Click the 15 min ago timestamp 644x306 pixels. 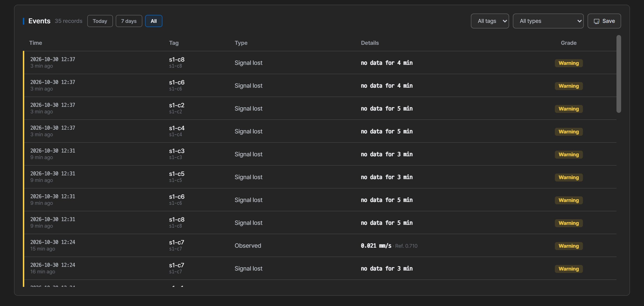click(x=42, y=249)
